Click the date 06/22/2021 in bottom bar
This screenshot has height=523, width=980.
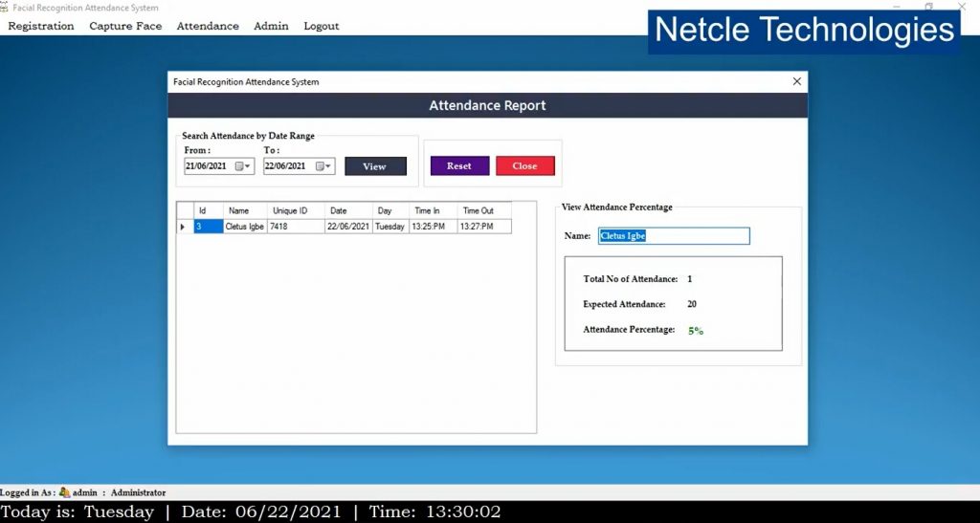click(x=288, y=512)
